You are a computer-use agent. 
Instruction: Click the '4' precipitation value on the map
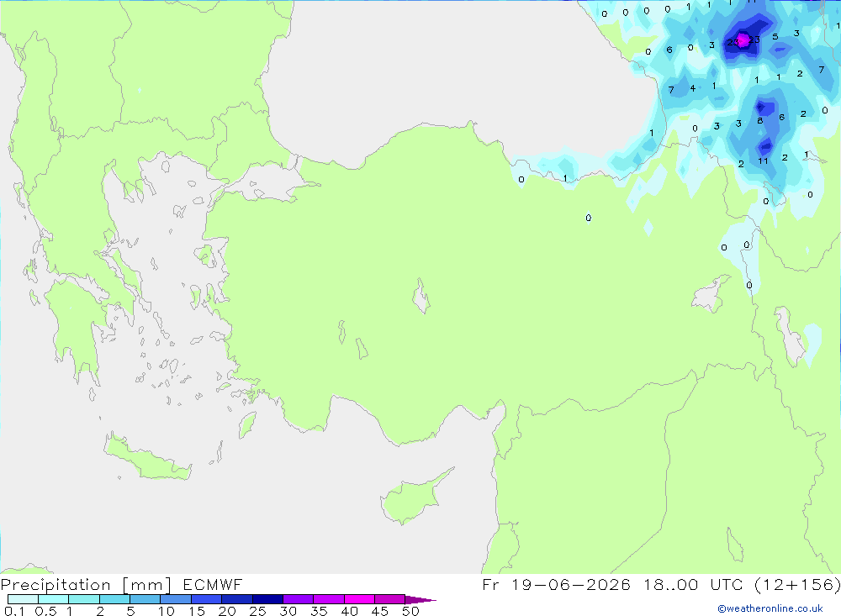692,88
